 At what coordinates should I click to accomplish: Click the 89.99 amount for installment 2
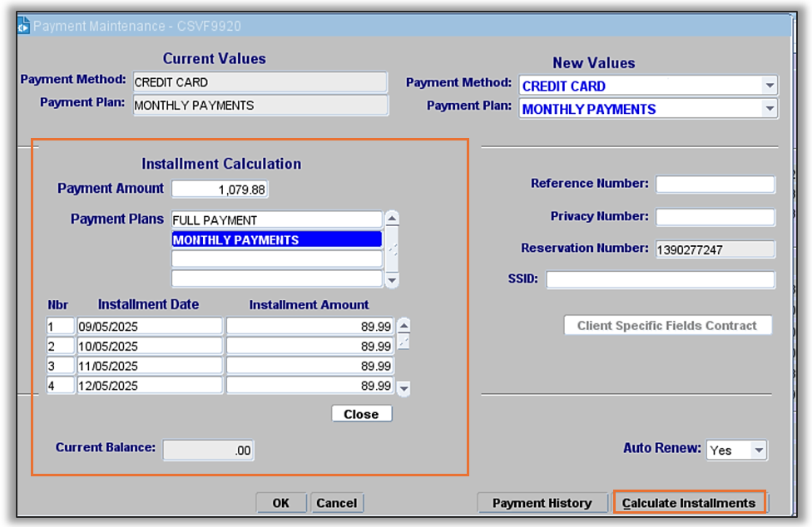coord(309,346)
